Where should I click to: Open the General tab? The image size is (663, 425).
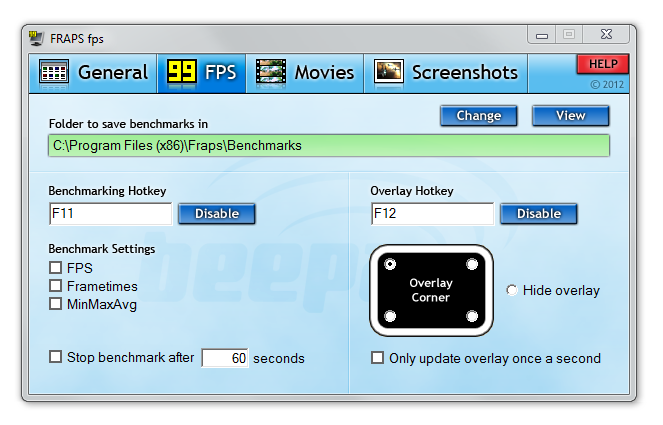click(93, 73)
